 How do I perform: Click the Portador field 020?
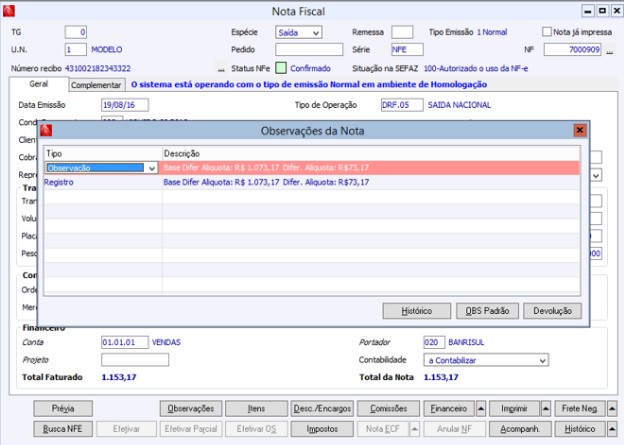click(x=434, y=342)
